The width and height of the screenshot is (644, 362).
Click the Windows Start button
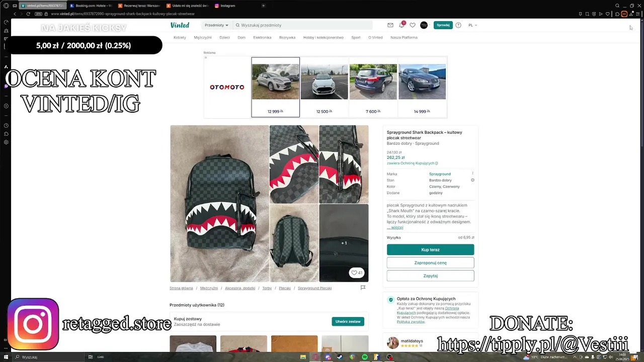5,357
